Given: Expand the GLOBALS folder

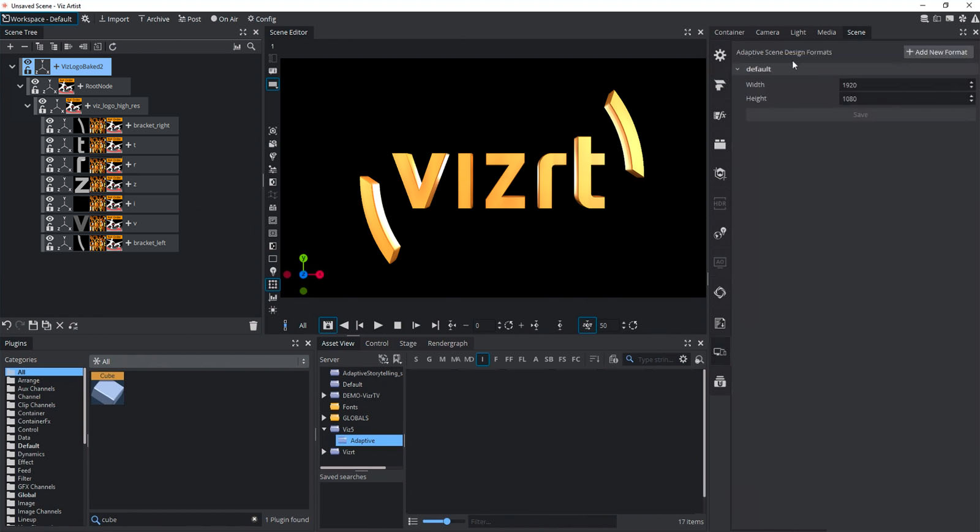Looking at the screenshot, I should (x=324, y=418).
